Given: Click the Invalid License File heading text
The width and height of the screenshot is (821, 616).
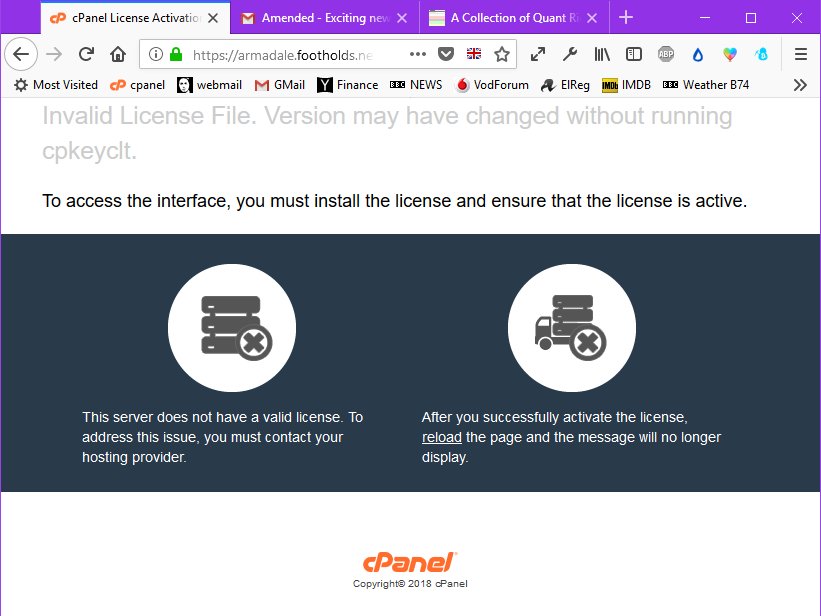Looking at the screenshot, I should coord(387,133).
